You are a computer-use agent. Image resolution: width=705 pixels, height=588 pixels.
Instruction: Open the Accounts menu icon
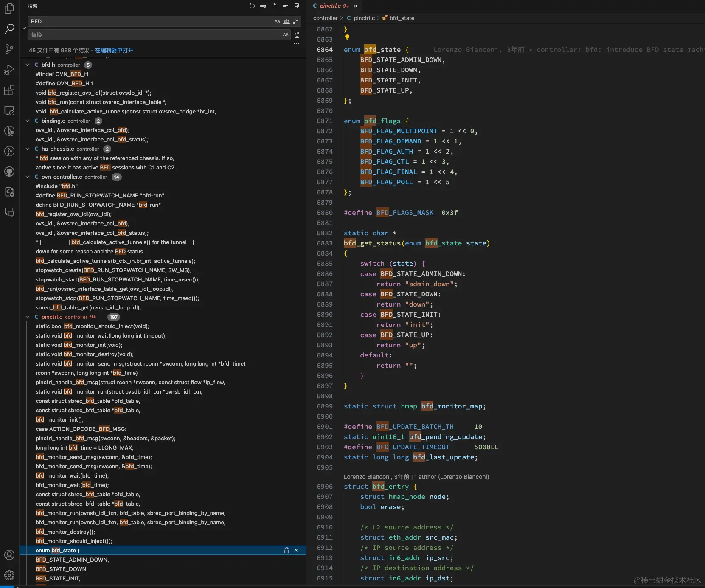click(x=9, y=555)
